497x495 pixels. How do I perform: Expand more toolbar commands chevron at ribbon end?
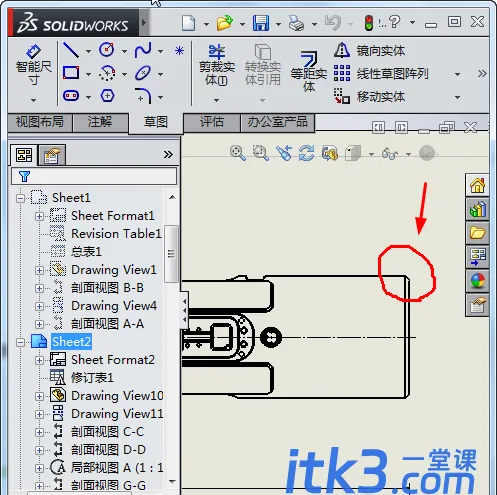tap(482, 73)
